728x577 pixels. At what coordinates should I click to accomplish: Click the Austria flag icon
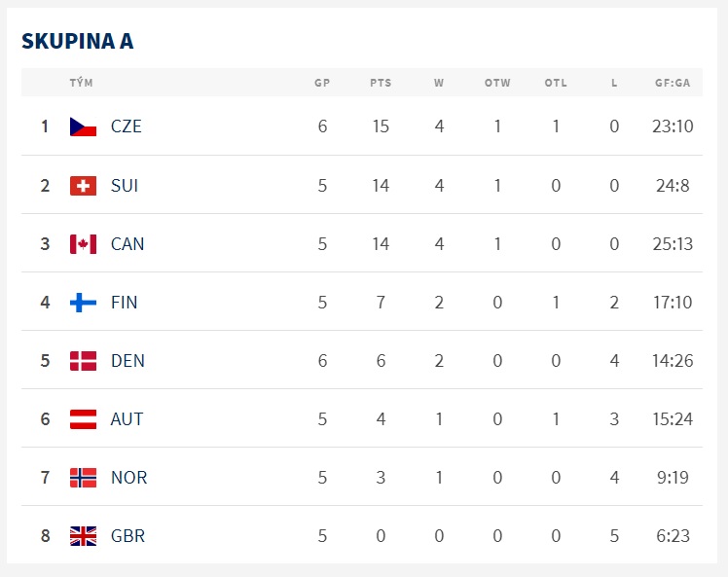coord(83,419)
